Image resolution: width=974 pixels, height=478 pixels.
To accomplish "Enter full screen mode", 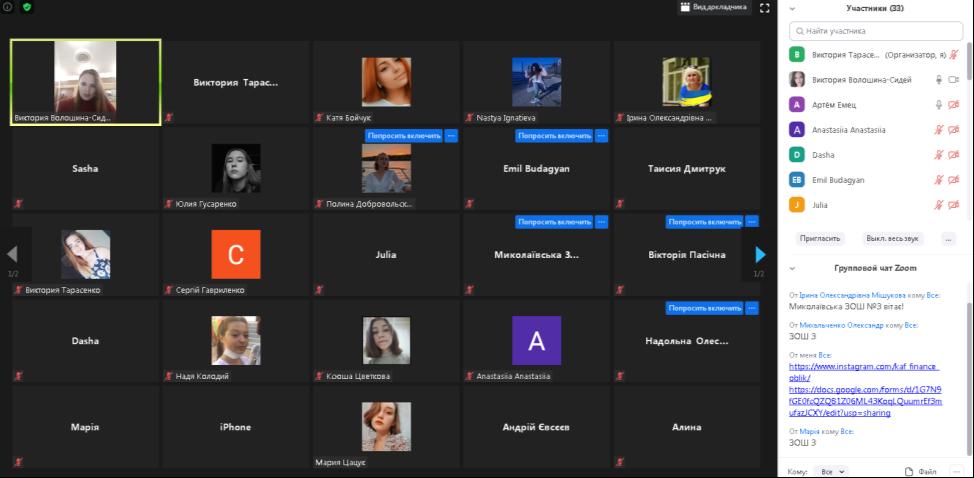I will point(765,7).
